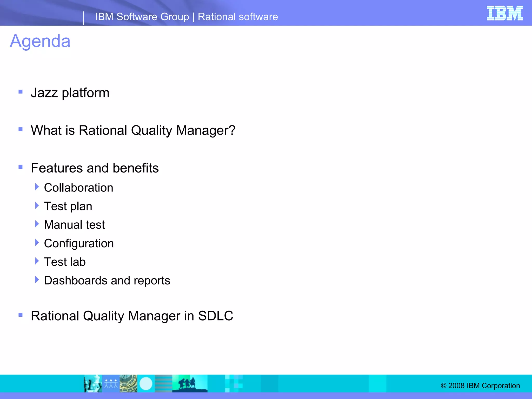Click the IBM logo in the header

coord(504,13)
